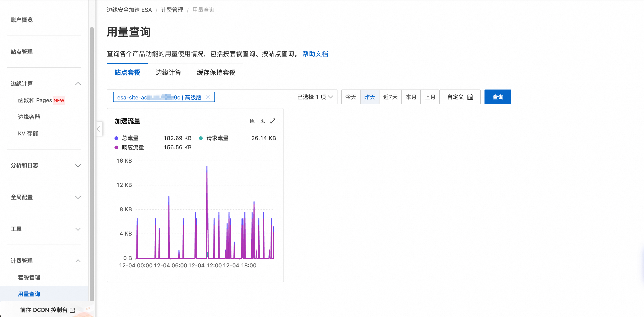Screen dimensions: 644x317
Task: Switch to the 边缘计算 tab
Action: [168, 73]
